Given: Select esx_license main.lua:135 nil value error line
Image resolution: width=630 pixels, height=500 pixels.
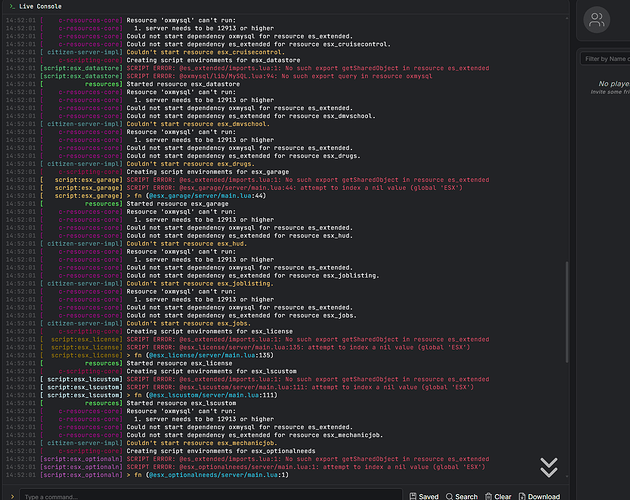Looking at the screenshot, I should [x=298, y=347].
